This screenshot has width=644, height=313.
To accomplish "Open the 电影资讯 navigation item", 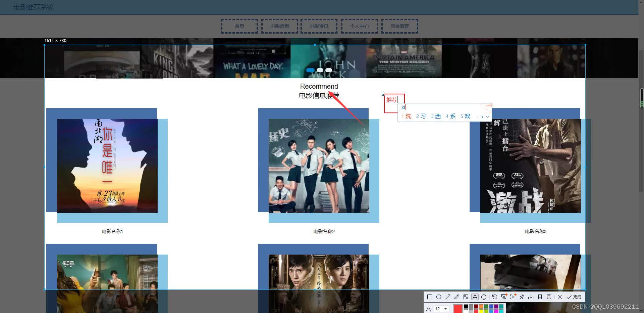I will coord(319,26).
